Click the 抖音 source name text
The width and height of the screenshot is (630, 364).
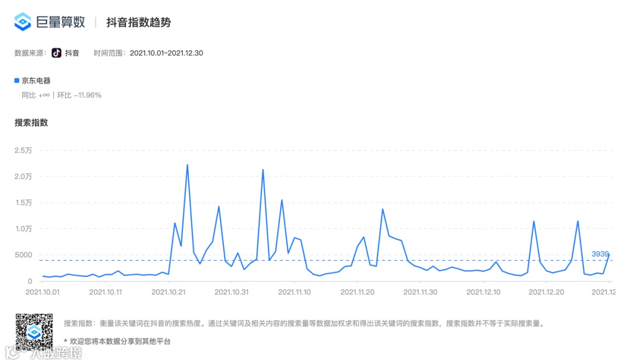click(x=72, y=53)
